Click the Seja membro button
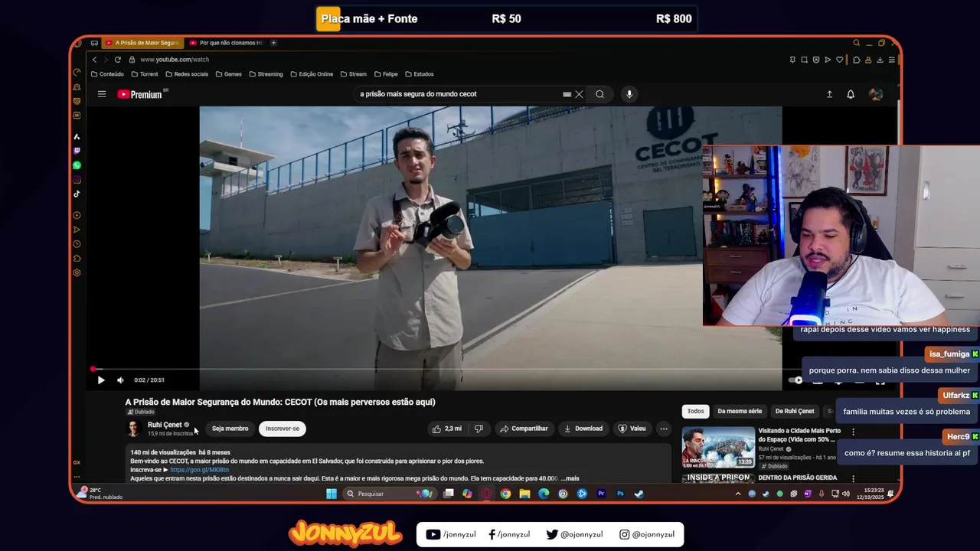980x551 pixels. coord(230,429)
